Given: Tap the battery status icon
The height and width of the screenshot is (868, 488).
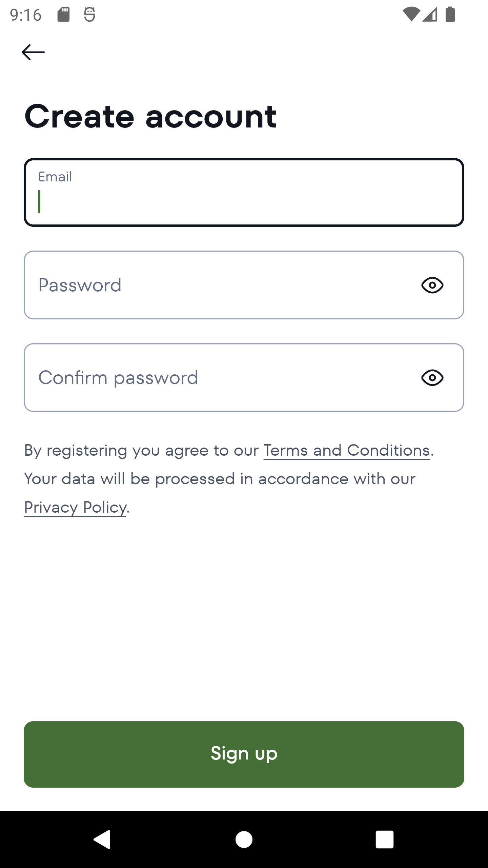Looking at the screenshot, I should pyautogui.click(x=450, y=15).
